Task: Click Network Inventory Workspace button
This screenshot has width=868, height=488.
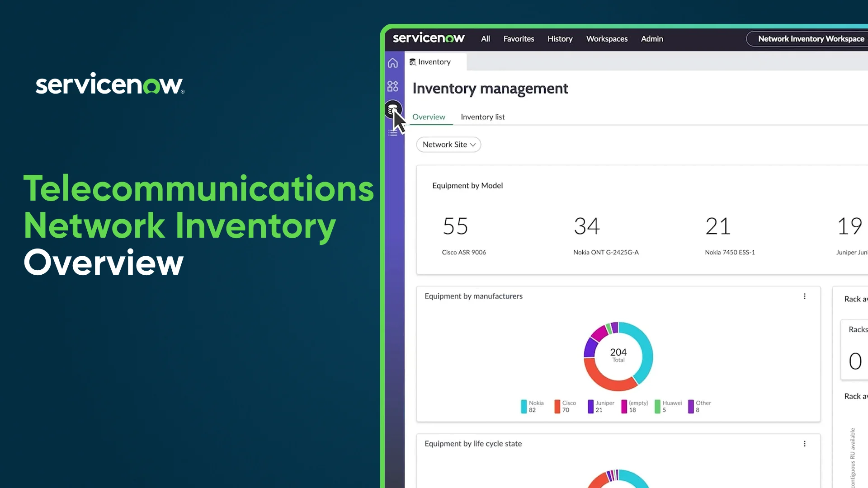Action: [811, 39]
